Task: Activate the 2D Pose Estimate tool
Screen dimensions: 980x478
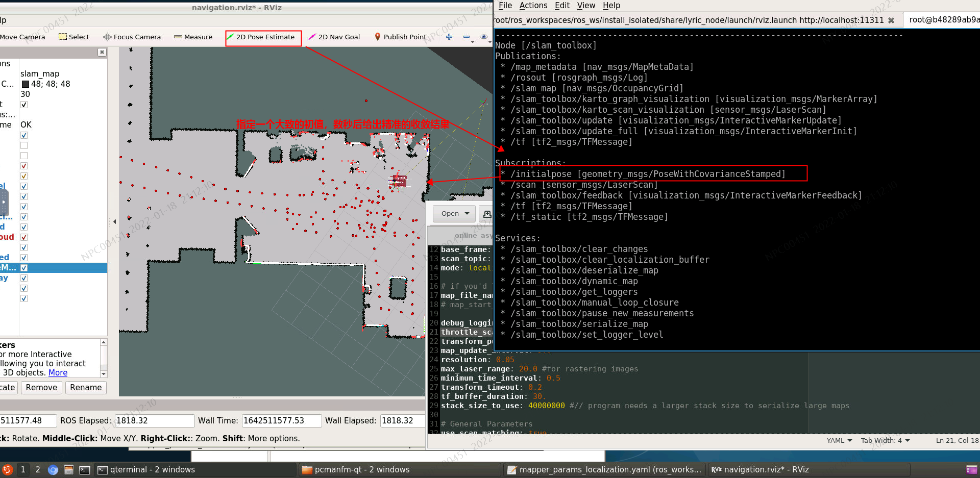Action: [x=261, y=37]
